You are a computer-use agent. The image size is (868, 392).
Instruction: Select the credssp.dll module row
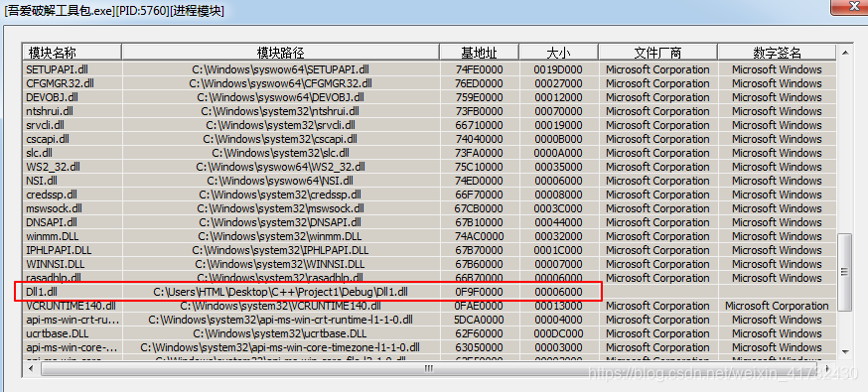click(x=429, y=195)
